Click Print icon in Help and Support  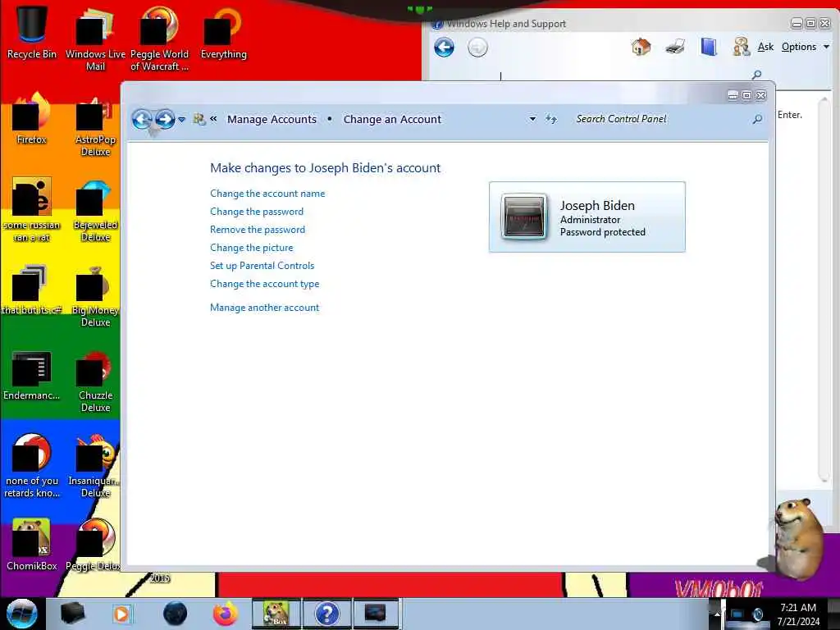675,47
